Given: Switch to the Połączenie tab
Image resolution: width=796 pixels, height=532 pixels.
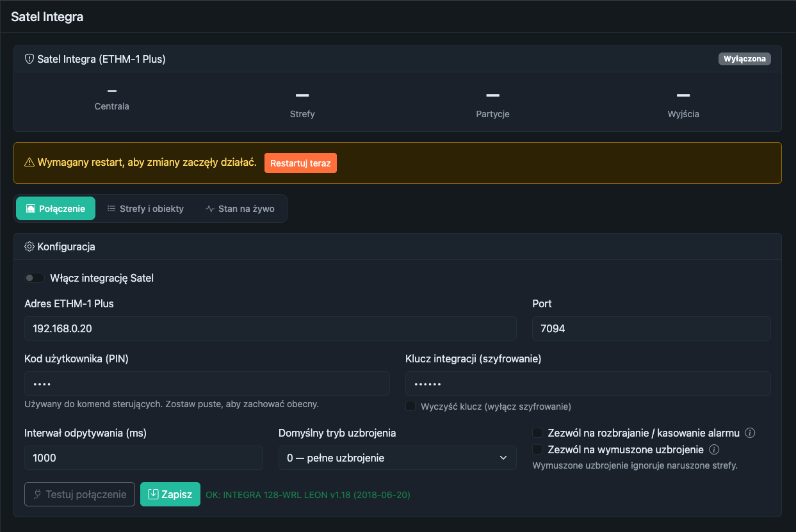Looking at the screenshot, I should [x=56, y=209].
